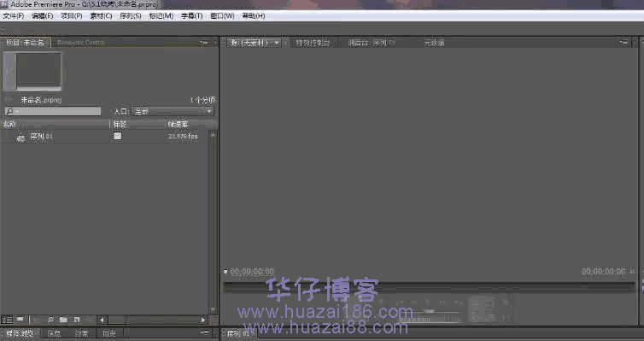Image resolution: width=644 pixels, height=341 pixels.
Task: Switch to the 特效控制台 tab
Action: [313, 43]
